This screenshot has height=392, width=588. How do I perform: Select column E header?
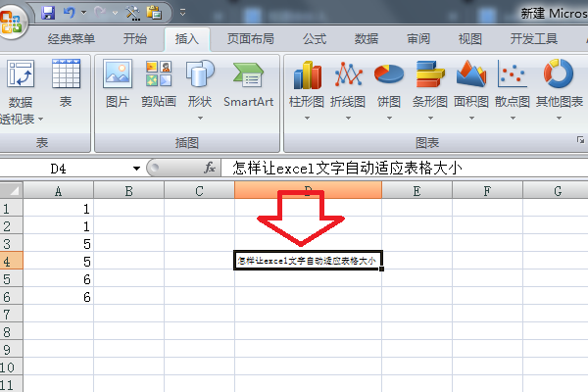(x=417, y=191)
